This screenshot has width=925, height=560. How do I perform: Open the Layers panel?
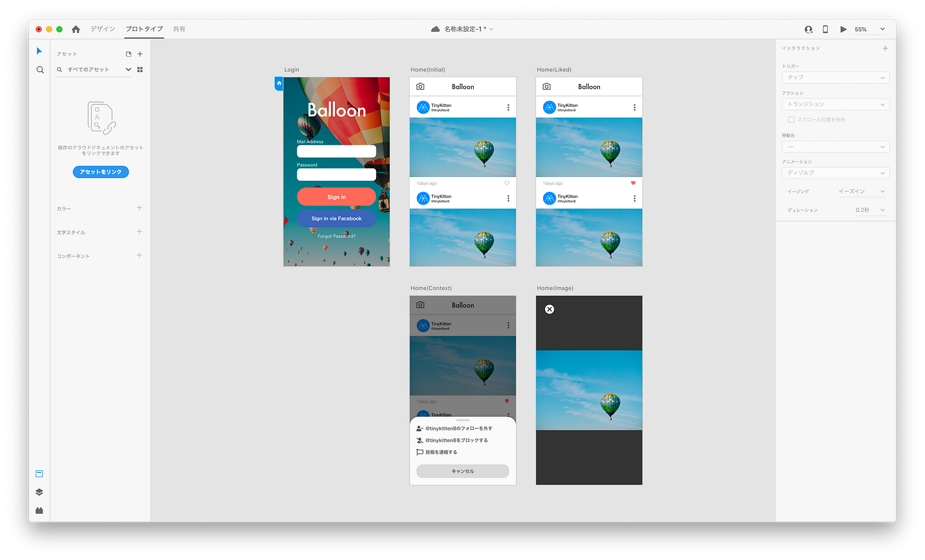coord(39,491)
